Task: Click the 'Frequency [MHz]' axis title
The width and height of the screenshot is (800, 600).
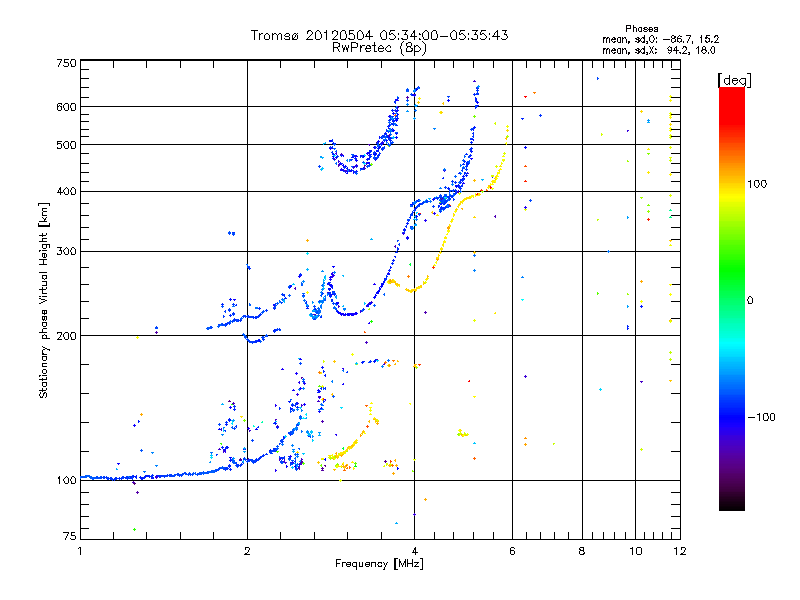Action: 379,564
